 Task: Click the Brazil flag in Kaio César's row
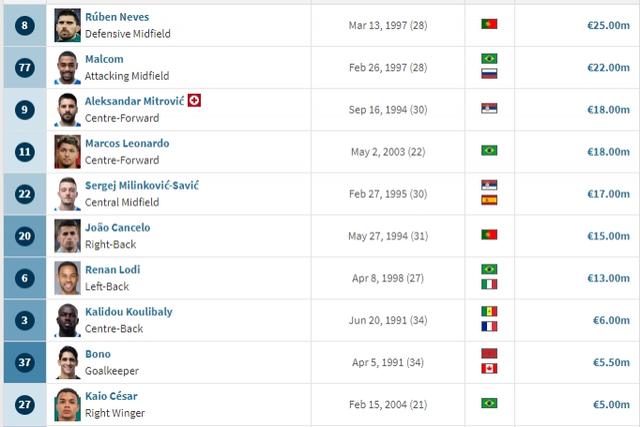point(489,403)
